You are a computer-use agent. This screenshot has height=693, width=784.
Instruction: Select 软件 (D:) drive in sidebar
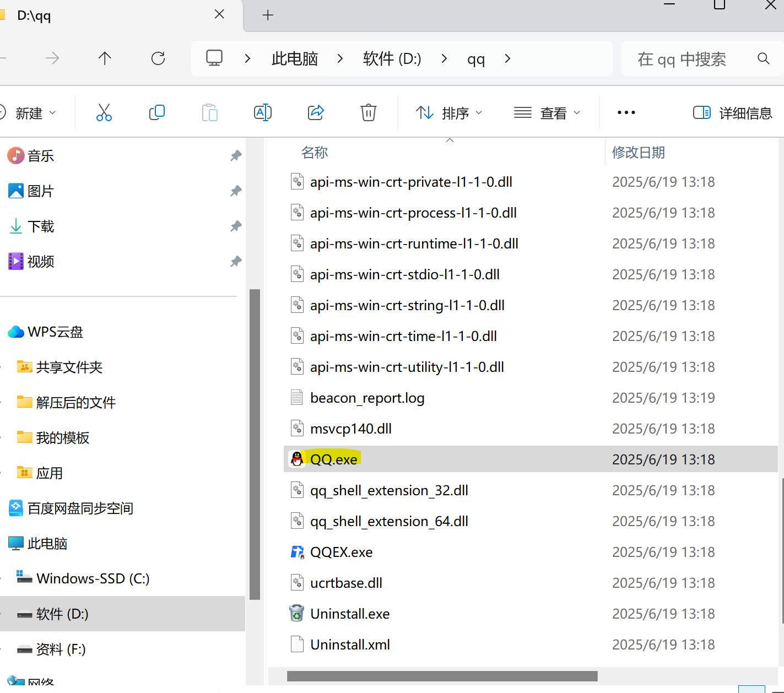tap(122, 614)
